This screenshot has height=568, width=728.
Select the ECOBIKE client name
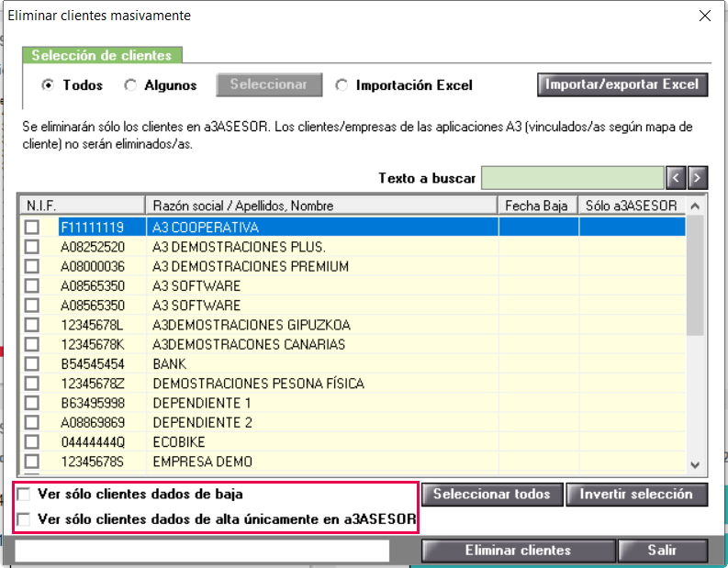click(x=179, y=441)
